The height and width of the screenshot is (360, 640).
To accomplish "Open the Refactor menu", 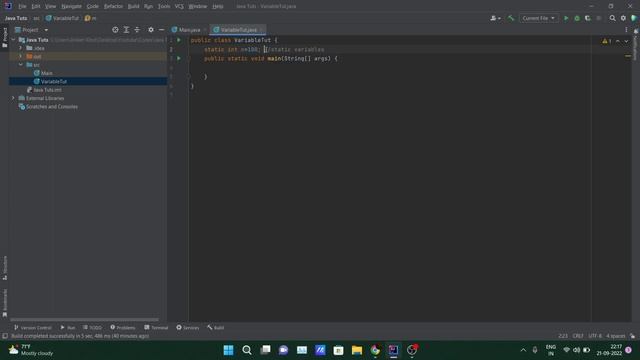I will coord(113,7).
